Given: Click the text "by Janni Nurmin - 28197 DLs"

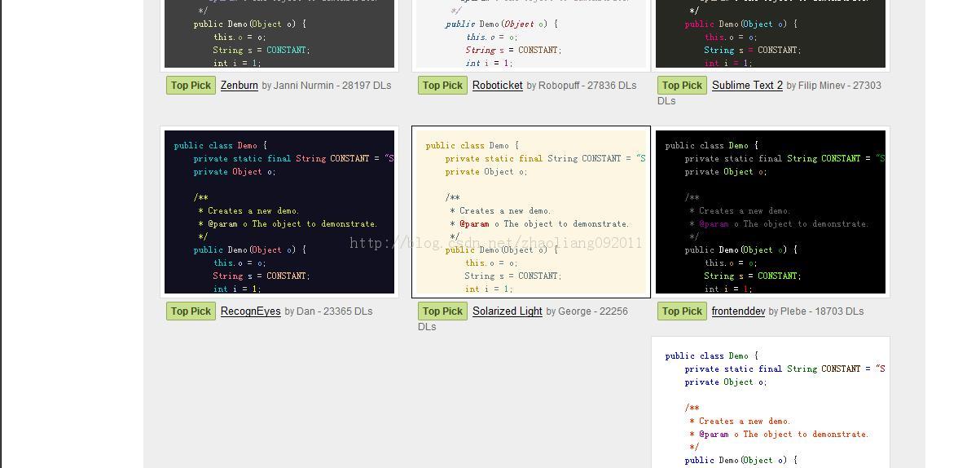Looking at the screenshot, I should pyautogui.click(x=327, y=86).
